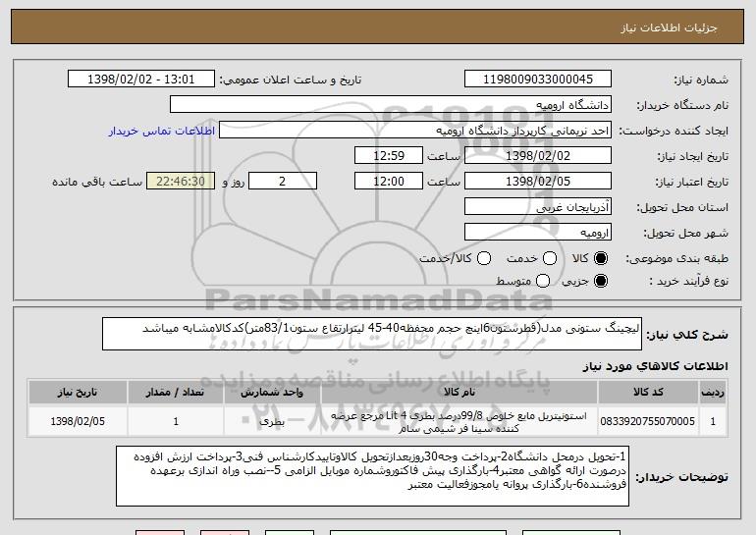Click the شماره نیاز field 1198009033000045
The width and height of the screenshot is (756, 535).
point(538,80)
